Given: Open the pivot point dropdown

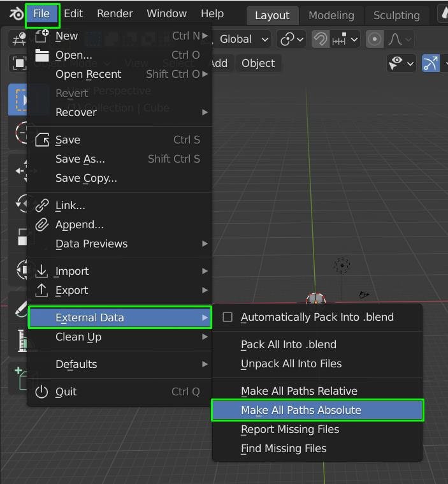Looking at the screenshot, I should tap(292, 39).
